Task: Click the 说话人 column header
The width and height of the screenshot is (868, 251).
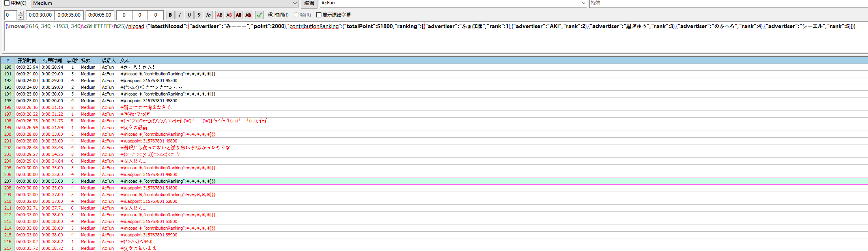Action: [x=109, y=60]
